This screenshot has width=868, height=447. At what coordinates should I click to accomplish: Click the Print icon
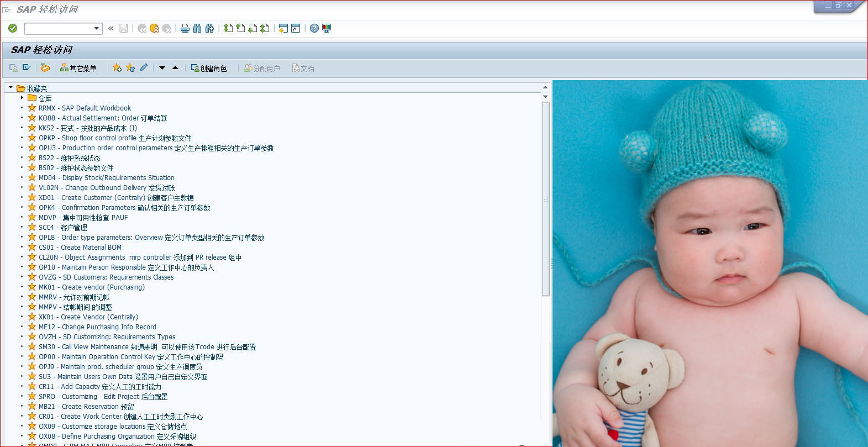(x=185, y=28)
